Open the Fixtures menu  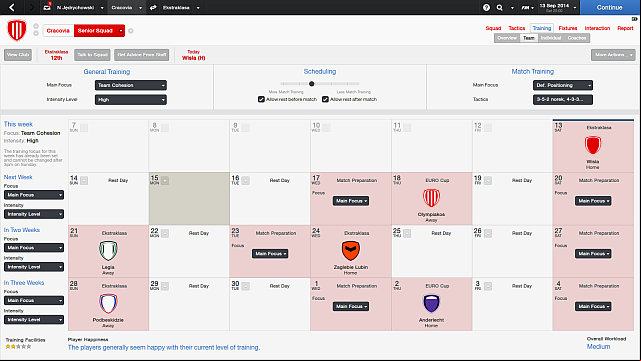[568, 28]
